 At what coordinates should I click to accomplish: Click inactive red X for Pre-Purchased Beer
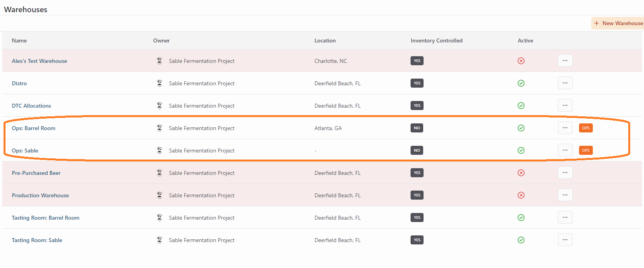tap(521, 173)
